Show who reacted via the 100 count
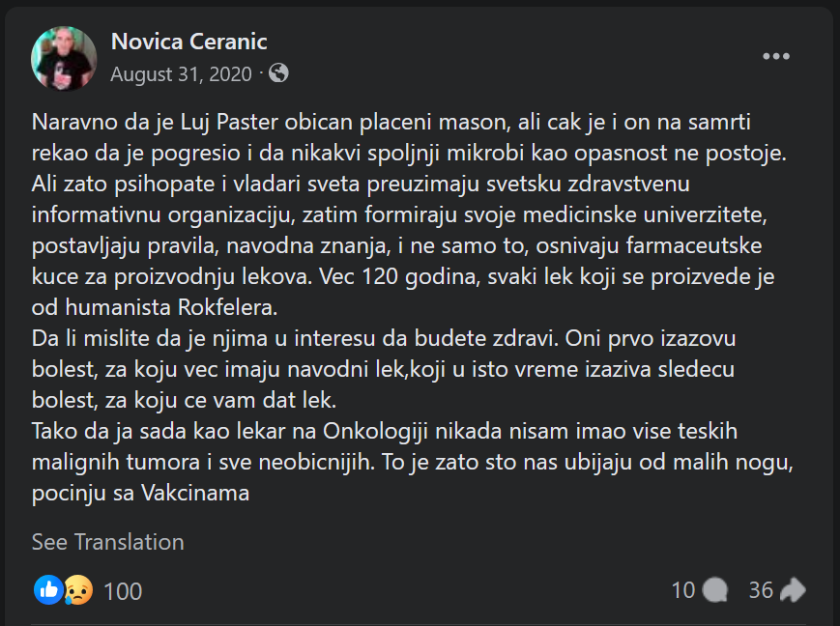Image resolution: width=840 pixels, height=626 pixels. [x=123, y=590]
